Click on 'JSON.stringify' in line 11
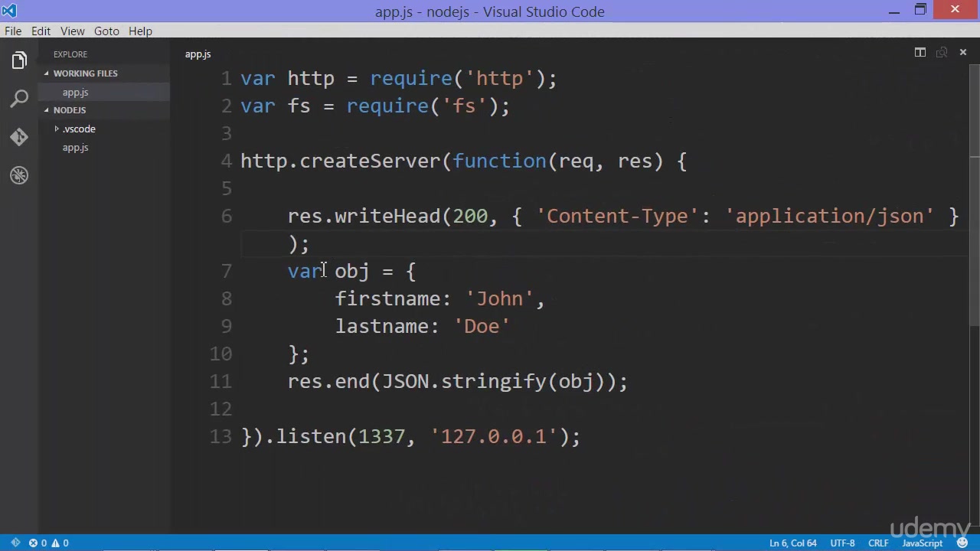Viewport: 980px width, 551px height. pyautogui.click(x=464, y=382)
